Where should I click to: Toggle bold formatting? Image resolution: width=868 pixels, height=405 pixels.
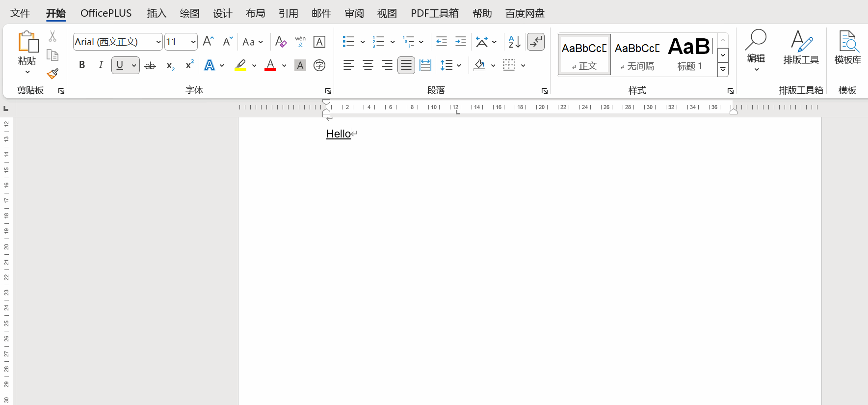click(82, 65)
